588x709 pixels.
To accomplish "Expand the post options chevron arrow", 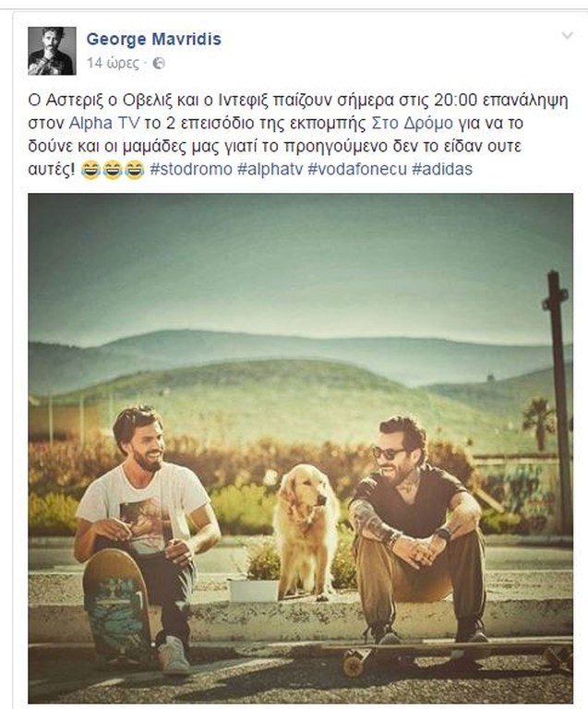I will coord(567,35).
